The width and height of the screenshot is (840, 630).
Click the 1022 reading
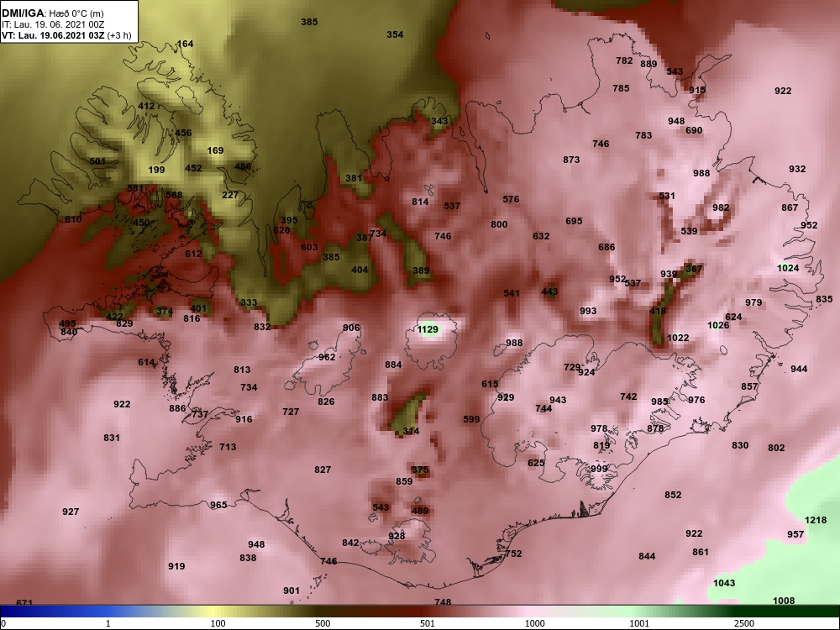pos(678,338)
